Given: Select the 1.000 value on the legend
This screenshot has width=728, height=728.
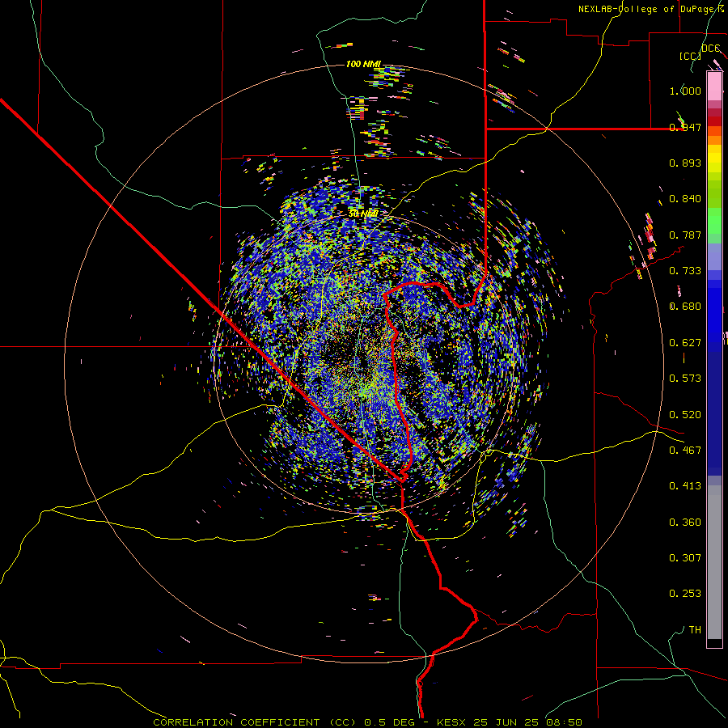Looking at the screenshot, I should pos(685,91).
